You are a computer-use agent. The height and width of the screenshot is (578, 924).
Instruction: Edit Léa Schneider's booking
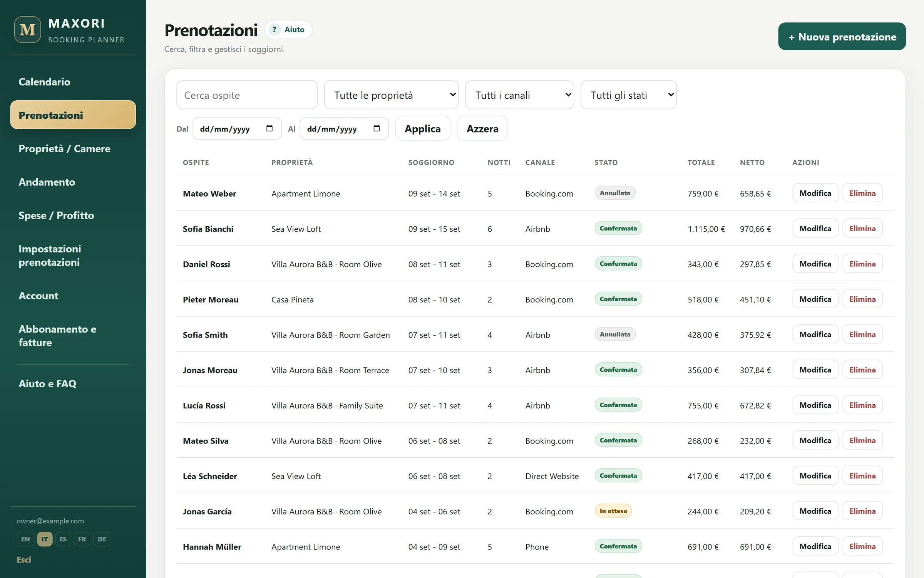coord(815,476)
